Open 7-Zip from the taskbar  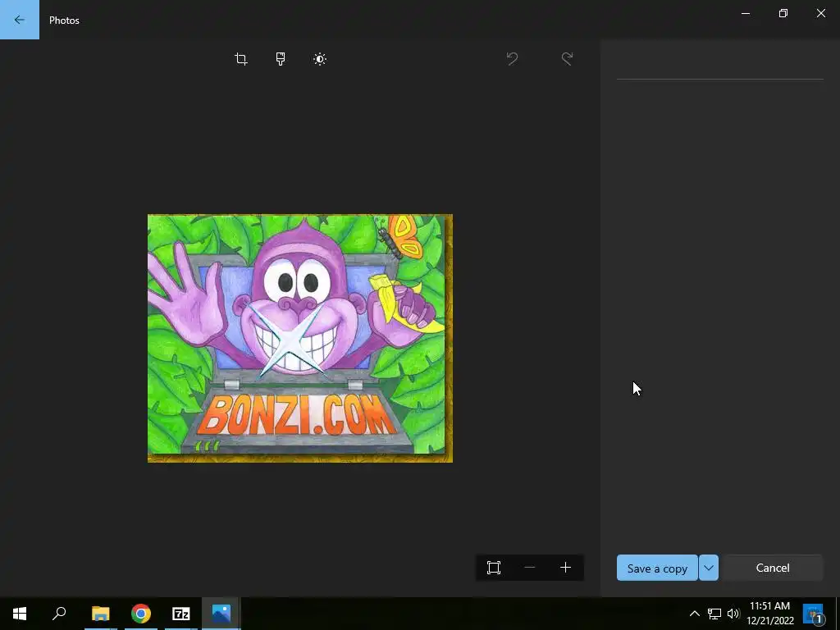click(181, 614)
